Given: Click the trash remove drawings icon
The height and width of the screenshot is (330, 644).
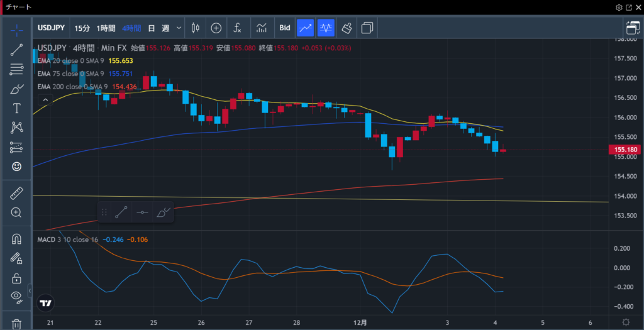Looking at the screenshot, I should tap(16, 324).
